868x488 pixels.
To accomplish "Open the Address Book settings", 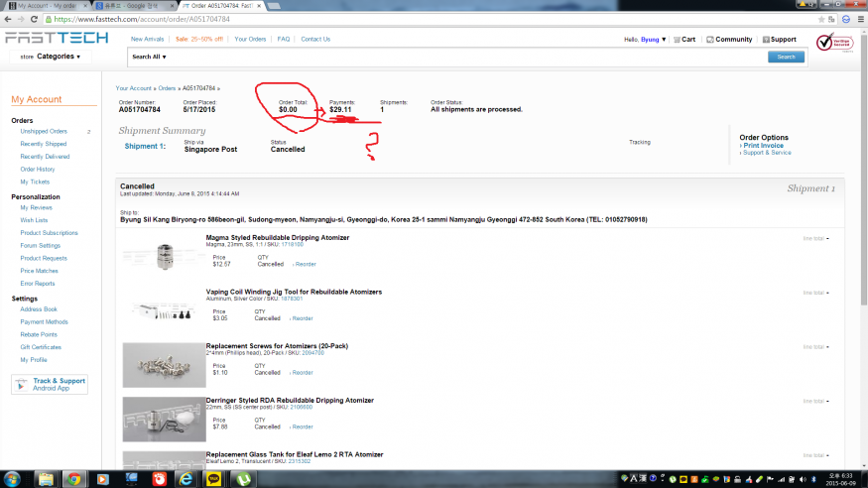I will [39, 309].
